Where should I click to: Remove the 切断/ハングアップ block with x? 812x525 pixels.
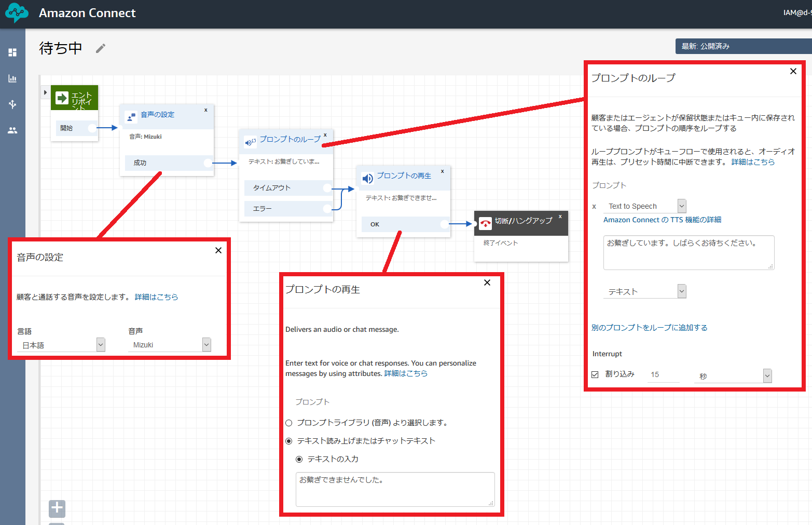560,217
